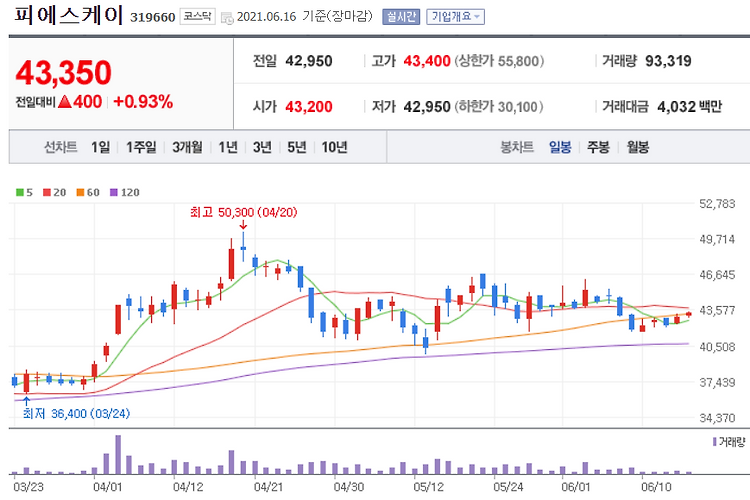This screenshot has width=750, height=500.
Task: Click the 52,783 price axis label
Action: click(717, 204)
